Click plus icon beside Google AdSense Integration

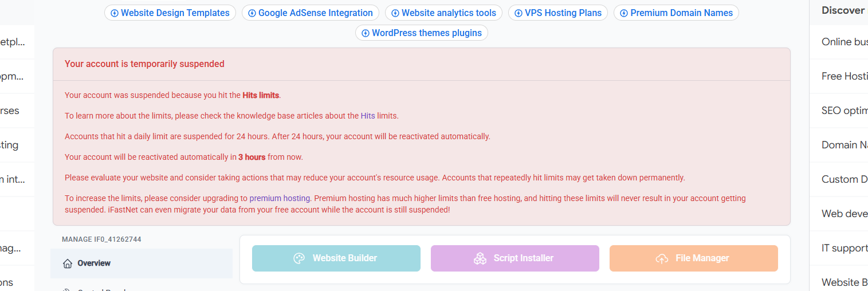pyautogui.click(x=252, y=13)
